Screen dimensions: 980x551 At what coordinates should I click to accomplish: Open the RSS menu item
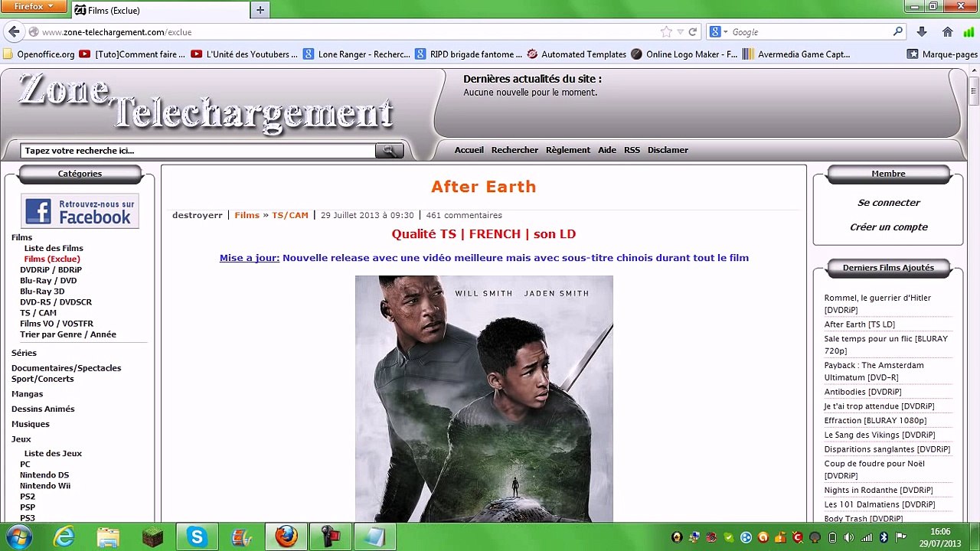[x=632, y=150]
